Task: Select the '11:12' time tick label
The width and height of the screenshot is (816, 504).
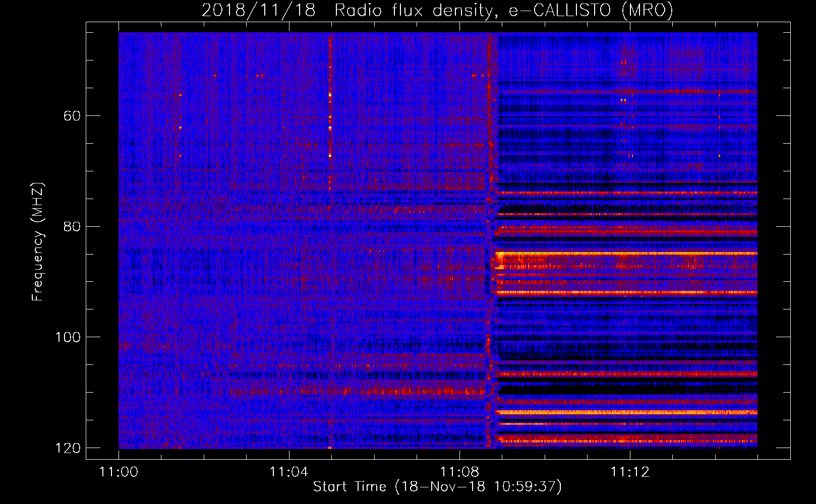Action: (x=630, y=472)
